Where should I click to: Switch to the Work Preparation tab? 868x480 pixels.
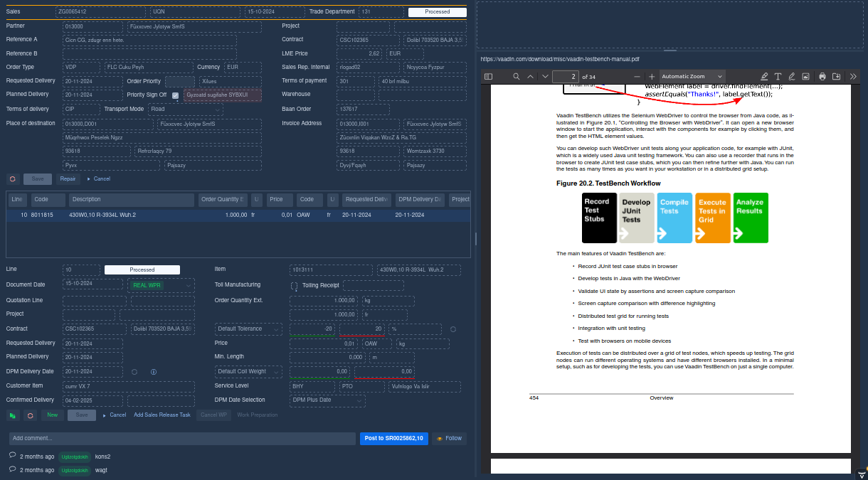[257, 414]
